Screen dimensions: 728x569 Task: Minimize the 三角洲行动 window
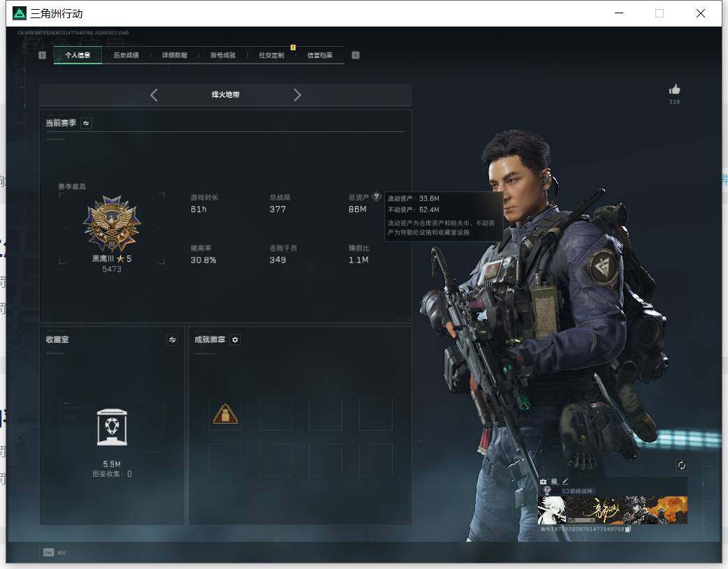[619, 13]
